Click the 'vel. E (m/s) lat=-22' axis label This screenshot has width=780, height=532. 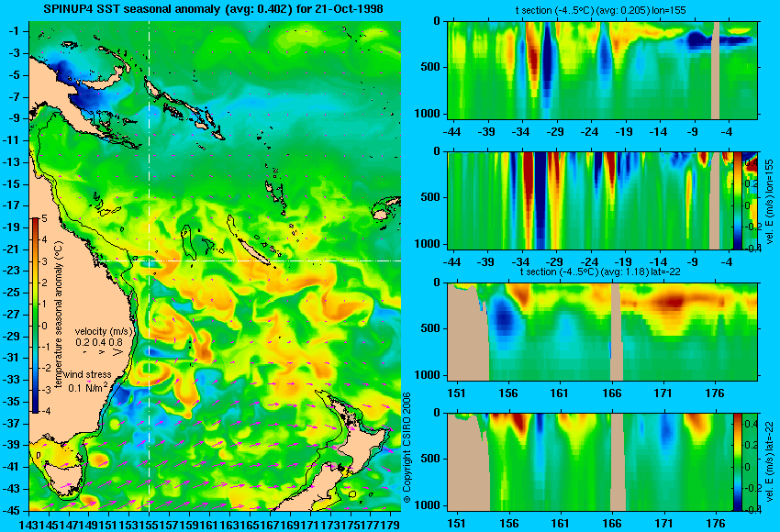(769, 466)
